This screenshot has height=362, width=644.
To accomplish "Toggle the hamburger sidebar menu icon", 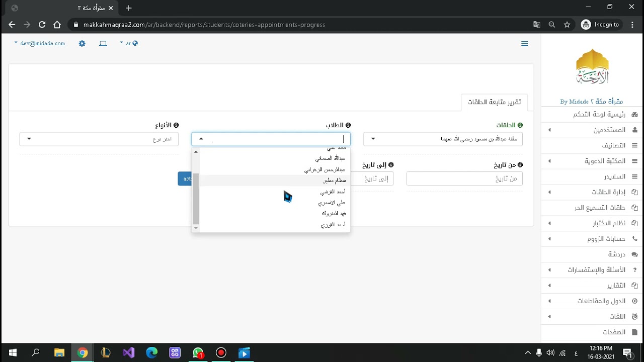I will [x=525, y=44].
